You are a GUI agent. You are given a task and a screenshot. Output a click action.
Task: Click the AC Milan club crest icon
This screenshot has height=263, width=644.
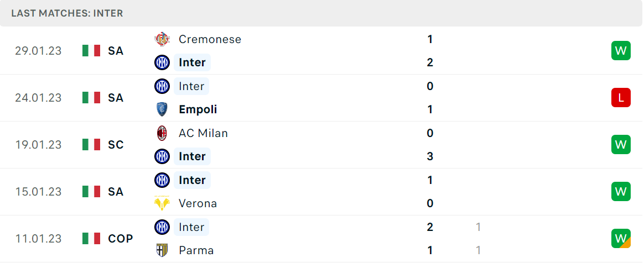click(x=162, y=133)
